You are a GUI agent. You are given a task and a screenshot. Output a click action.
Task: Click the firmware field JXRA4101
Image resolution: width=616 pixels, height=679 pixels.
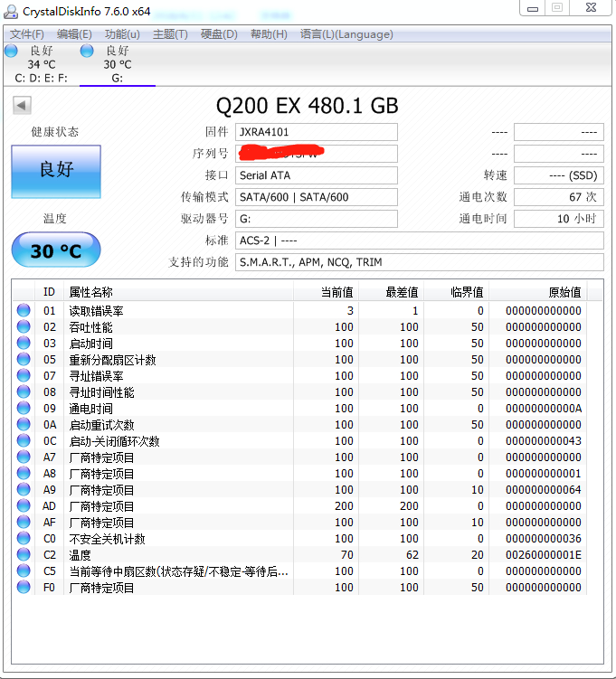pos(317,132)
